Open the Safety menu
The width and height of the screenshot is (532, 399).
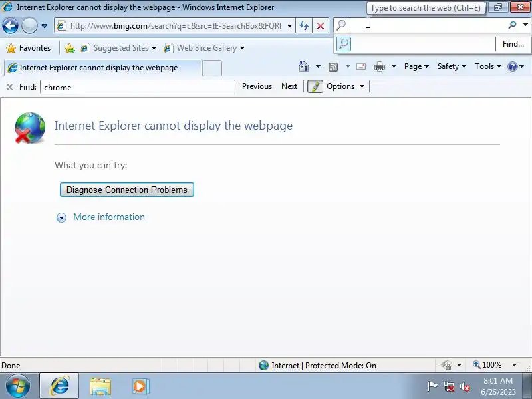452,66
